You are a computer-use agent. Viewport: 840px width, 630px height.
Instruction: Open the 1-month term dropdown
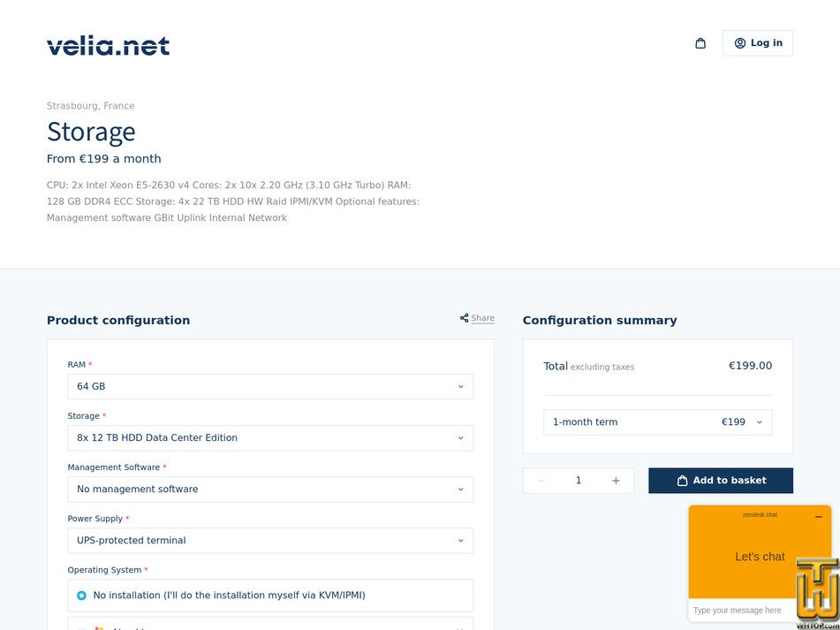point(658,422)
